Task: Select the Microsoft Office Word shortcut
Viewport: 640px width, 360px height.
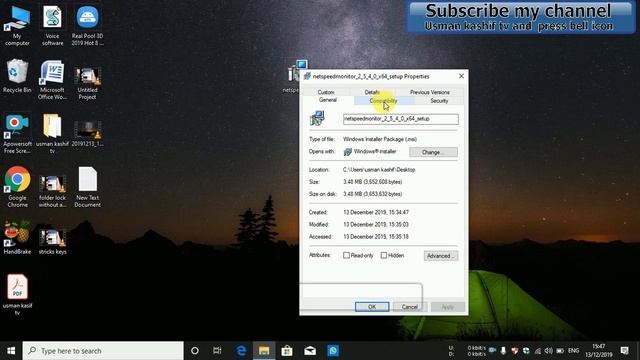Action: [52, 80]
